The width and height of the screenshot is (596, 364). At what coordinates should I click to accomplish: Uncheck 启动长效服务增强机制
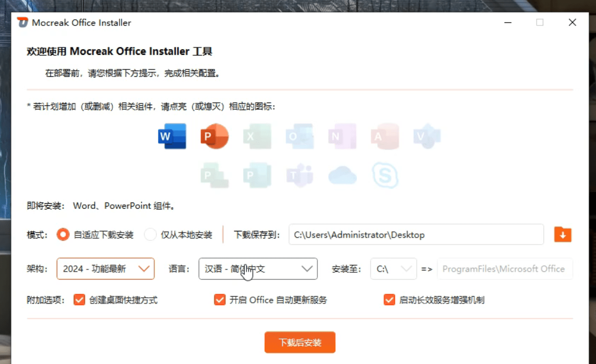(x=389, y=299)
